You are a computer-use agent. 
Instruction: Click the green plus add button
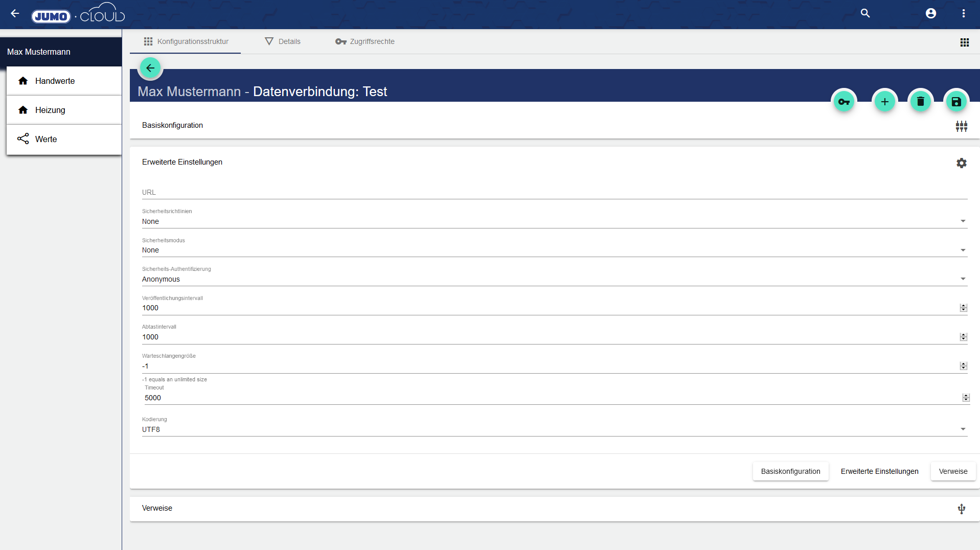(884, 102)
